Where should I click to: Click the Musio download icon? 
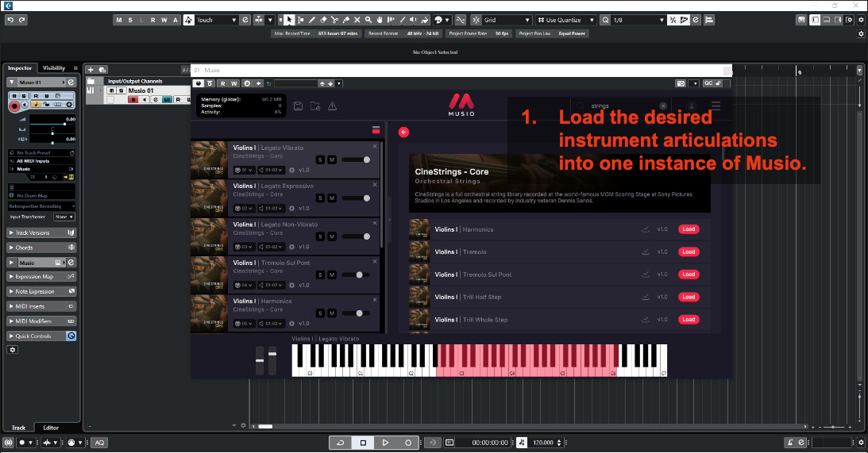pos(692,105)
